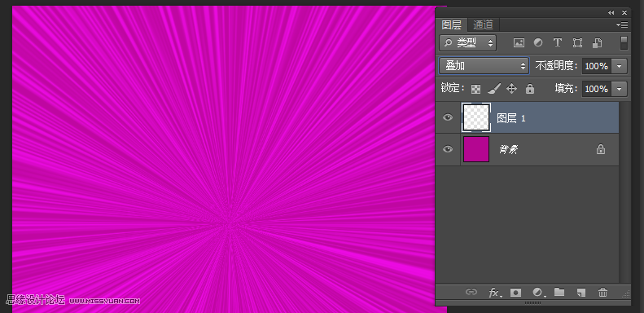Delete layer trash icon
Viewport: 644px width, 313px height.
[602, 293]
